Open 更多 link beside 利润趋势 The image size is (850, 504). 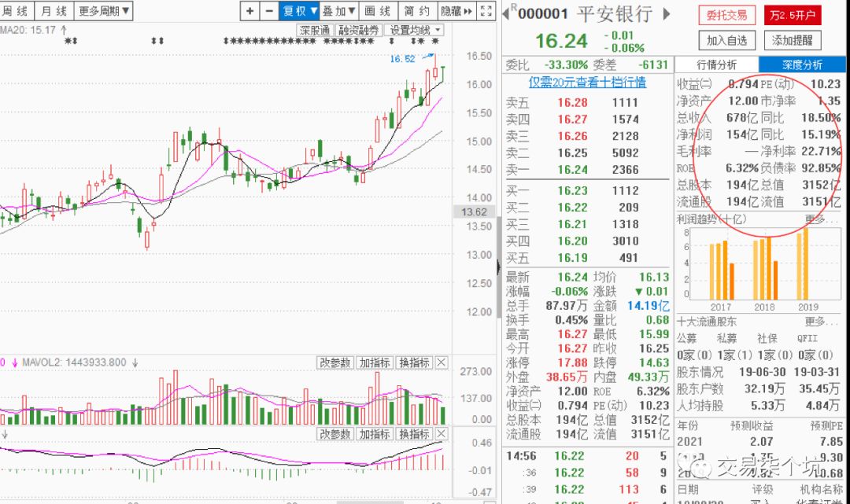click(x=822, y=219)
